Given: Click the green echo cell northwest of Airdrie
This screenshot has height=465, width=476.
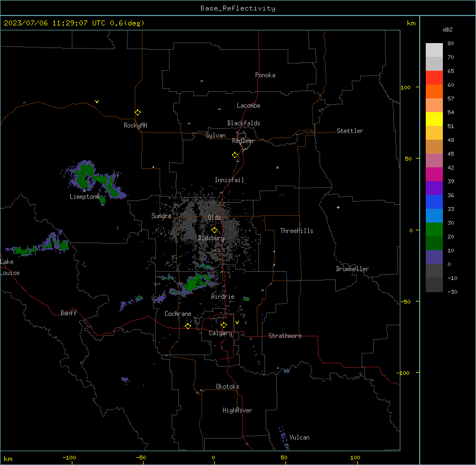Looking at the screenshot, I should (196, 282).
